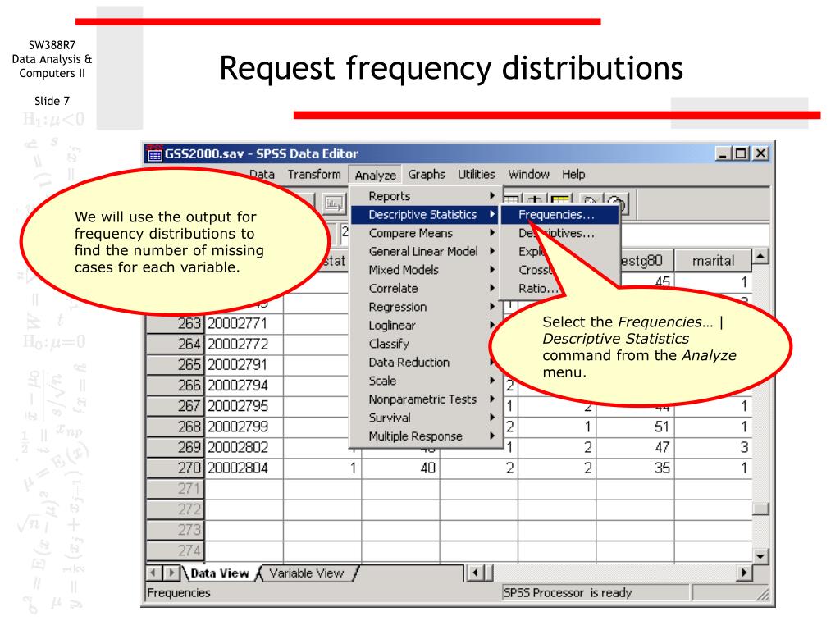Click the SPSS icon in the title bar
Image resolution: width=840 pixels, height=630 pixels.
point(153,153)
